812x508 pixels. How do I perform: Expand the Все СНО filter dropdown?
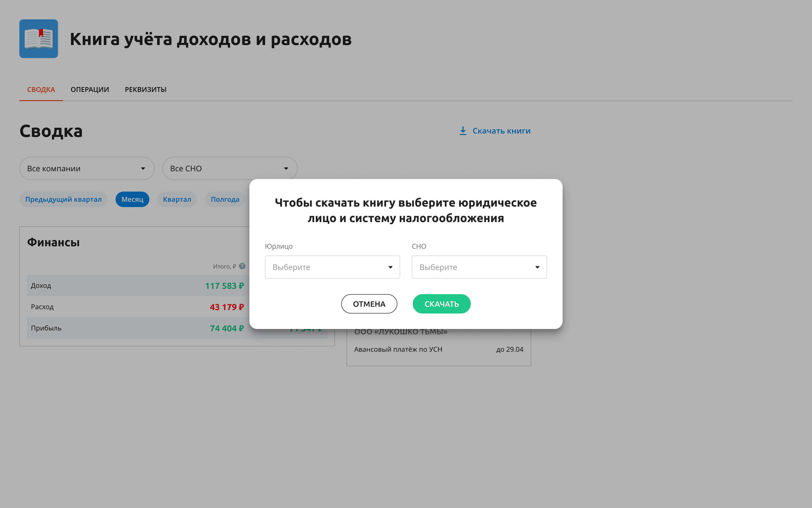[230, 168]
